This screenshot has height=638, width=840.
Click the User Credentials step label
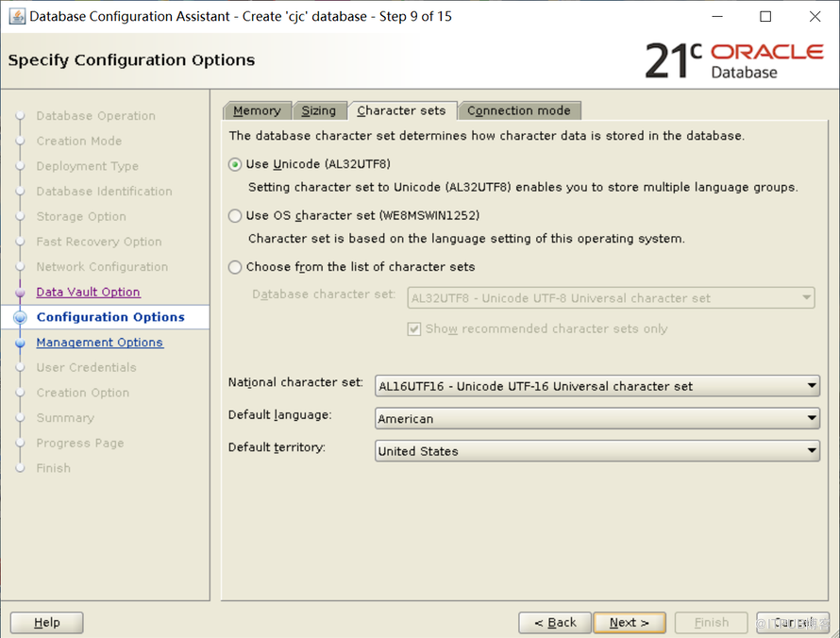click(86, 367)
